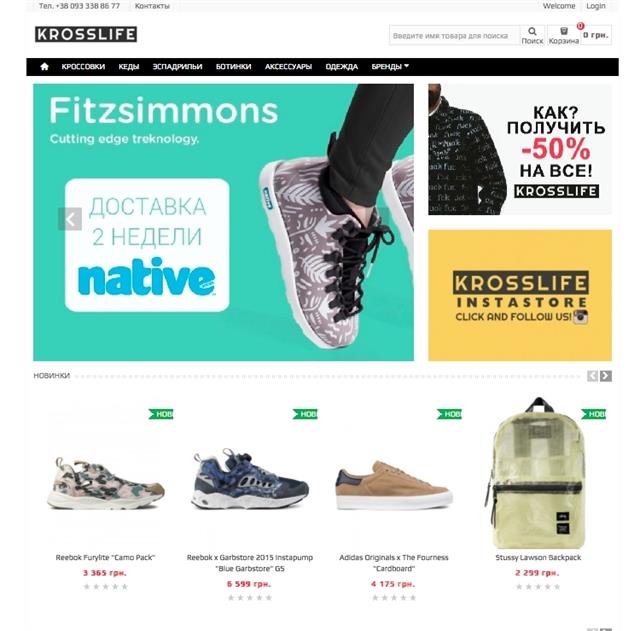Open Adidas Originals x The Fourness product image

click(x=394, y=485)
